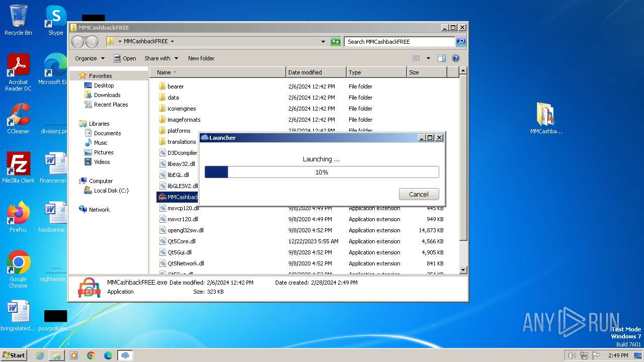
Task: Select Favorites in navigation pane
Action: 100,76
